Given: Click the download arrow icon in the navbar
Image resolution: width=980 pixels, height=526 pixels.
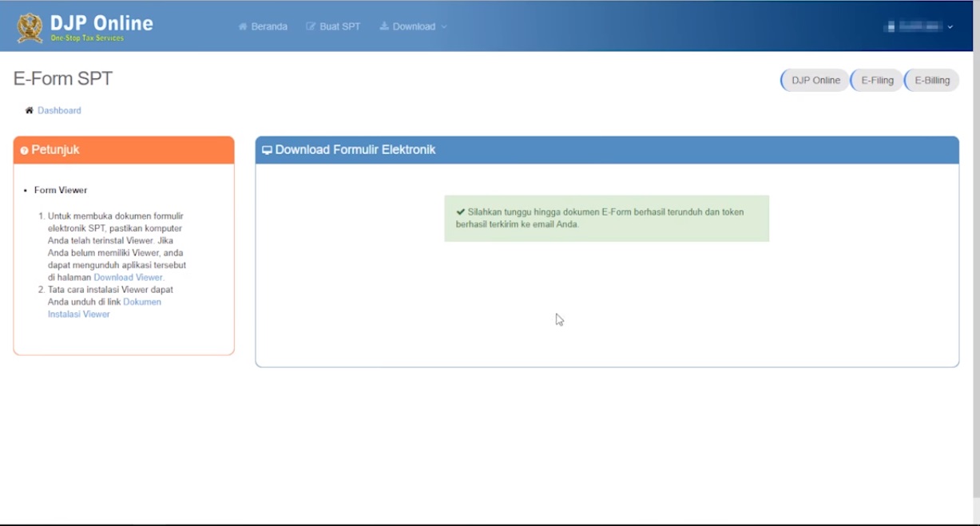Looking at the screenshot, I should coord(384,26).
